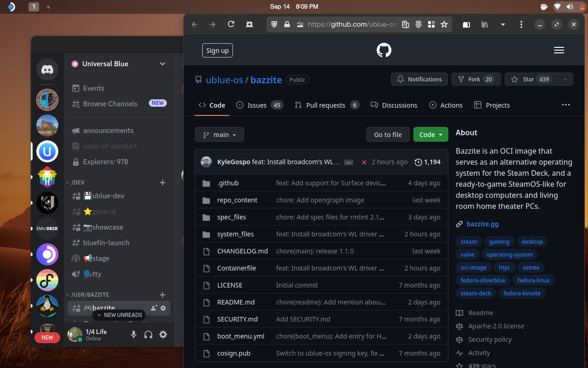Expand the commit message ellipsis
The image size is (588, 368).
(349, 162)
